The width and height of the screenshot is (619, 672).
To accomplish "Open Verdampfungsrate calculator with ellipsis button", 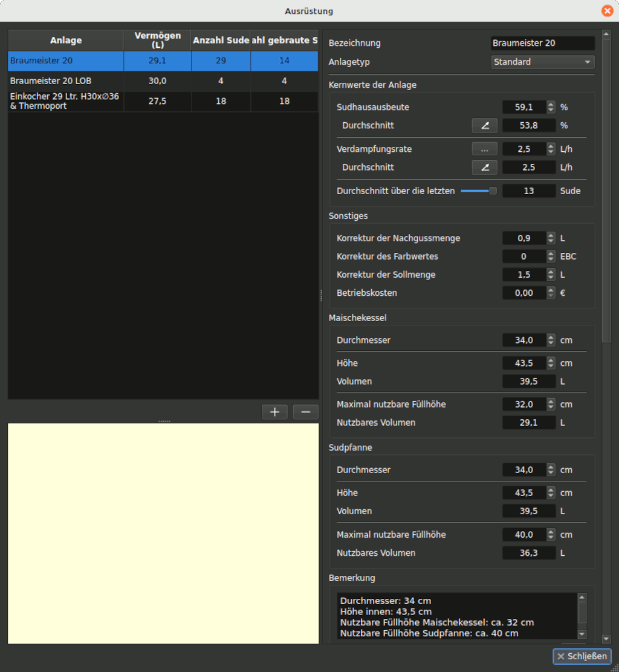I will (x=484, y=149).
